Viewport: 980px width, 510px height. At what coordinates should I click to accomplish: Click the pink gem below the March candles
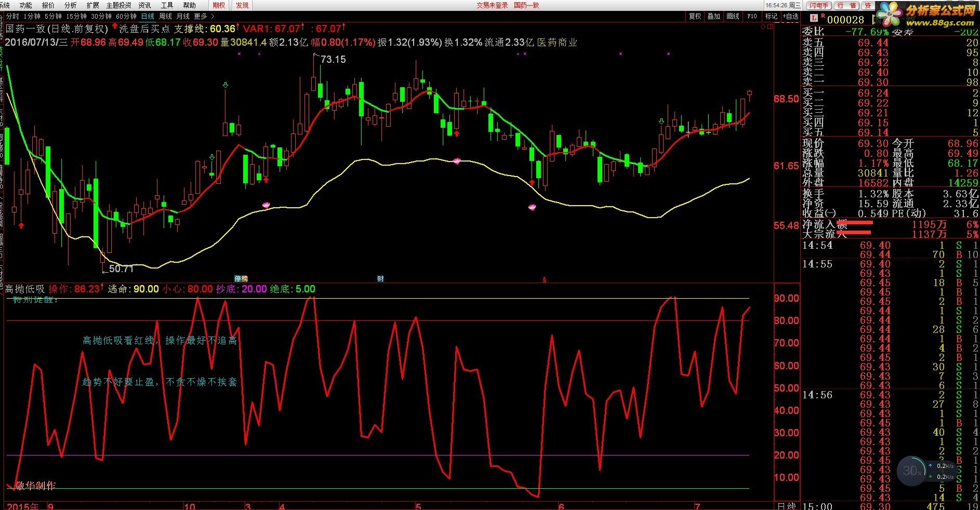click(x=266, y=206)
